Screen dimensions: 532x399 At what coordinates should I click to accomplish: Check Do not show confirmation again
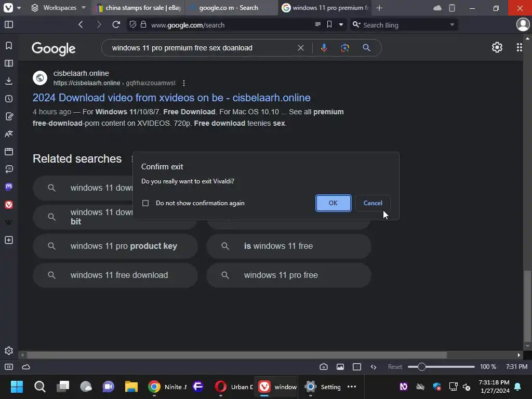145,203
